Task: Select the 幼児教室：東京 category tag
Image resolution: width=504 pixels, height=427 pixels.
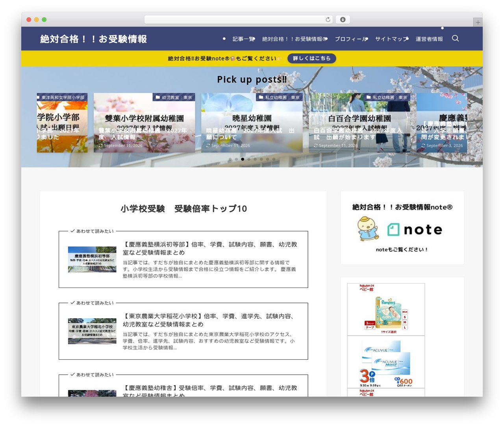Action: click(174, 97)
